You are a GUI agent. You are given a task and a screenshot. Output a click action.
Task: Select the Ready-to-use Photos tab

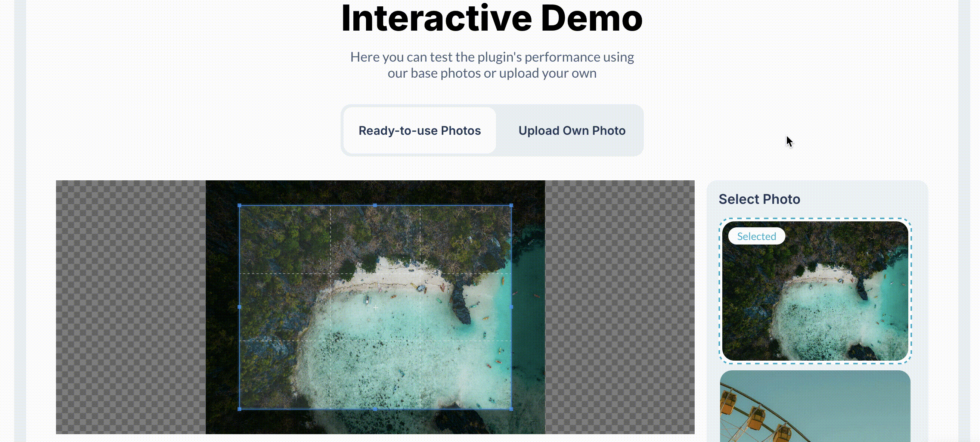point(419,130)
